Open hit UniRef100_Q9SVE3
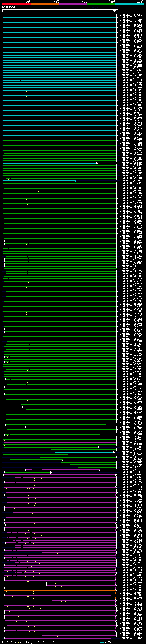 click(131, 165)
